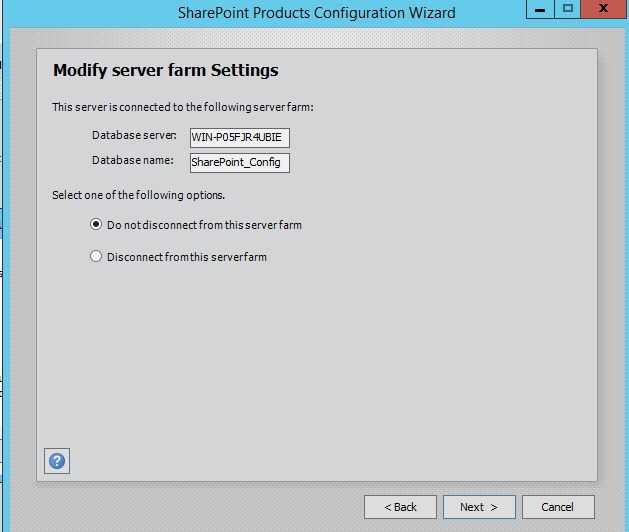Viewport: 629px width, 532px height.
Task: Maximize the Configuration Wizard window
Action: pos(568,9)
